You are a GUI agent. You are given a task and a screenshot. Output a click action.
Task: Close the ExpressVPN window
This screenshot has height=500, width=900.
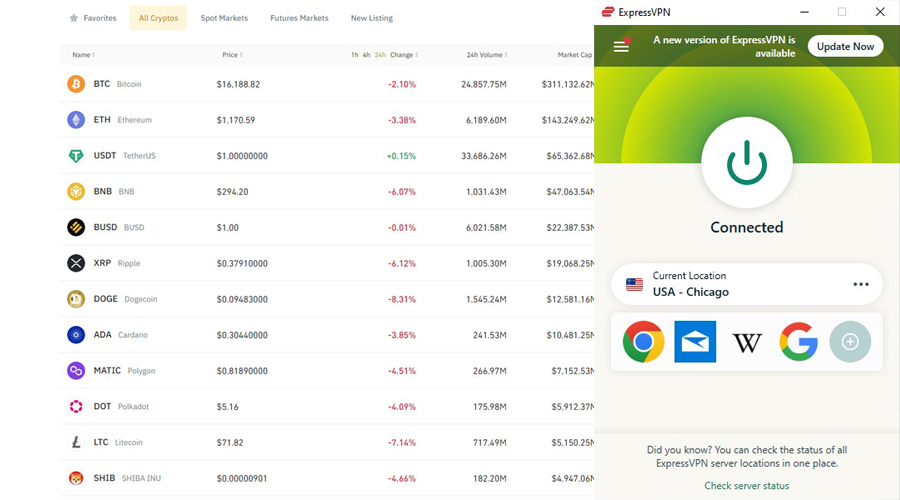880,12
